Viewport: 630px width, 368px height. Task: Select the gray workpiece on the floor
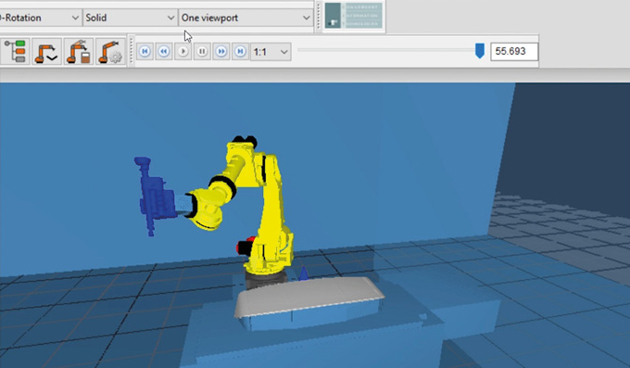pyautogui.click(x=309, y=297)
